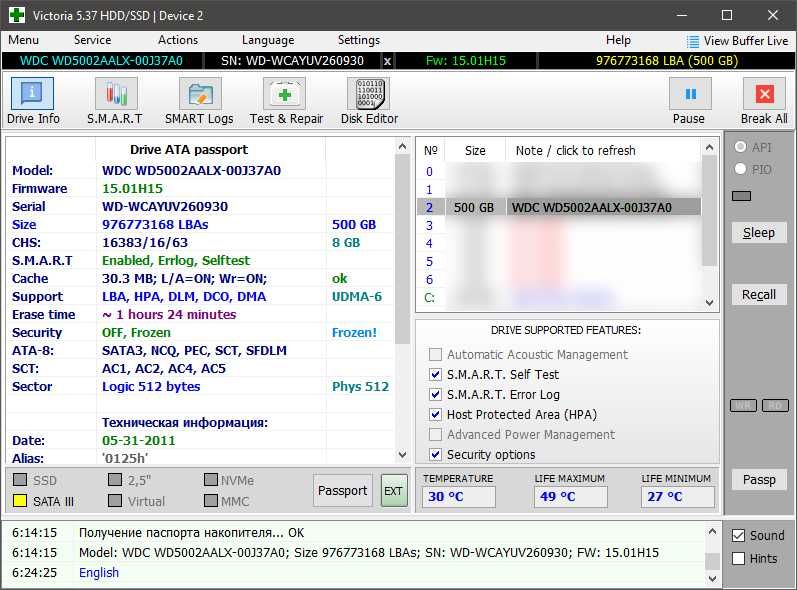Screen dimensions: 797x590
Task: Select device number 0 in the list
Action: [430, 172]
